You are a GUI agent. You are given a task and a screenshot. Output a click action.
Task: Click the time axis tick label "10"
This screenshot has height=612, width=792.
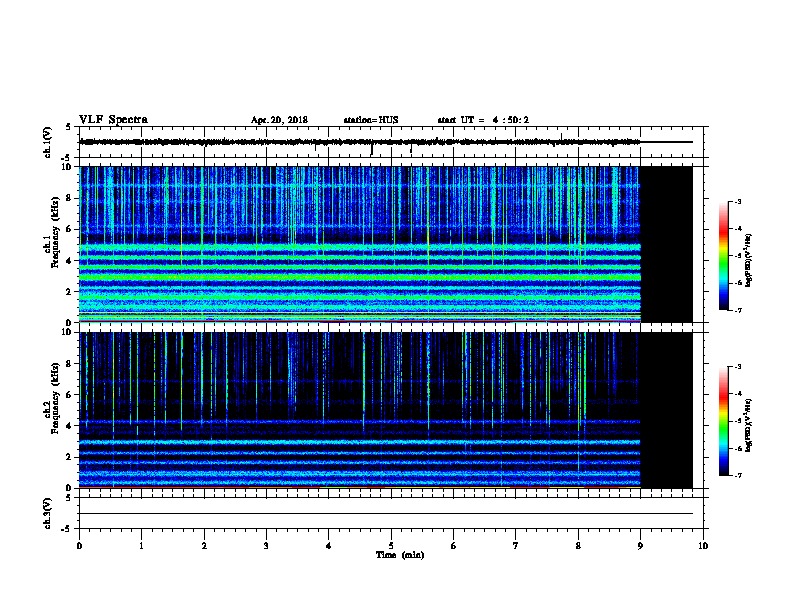tap(703, 545)
